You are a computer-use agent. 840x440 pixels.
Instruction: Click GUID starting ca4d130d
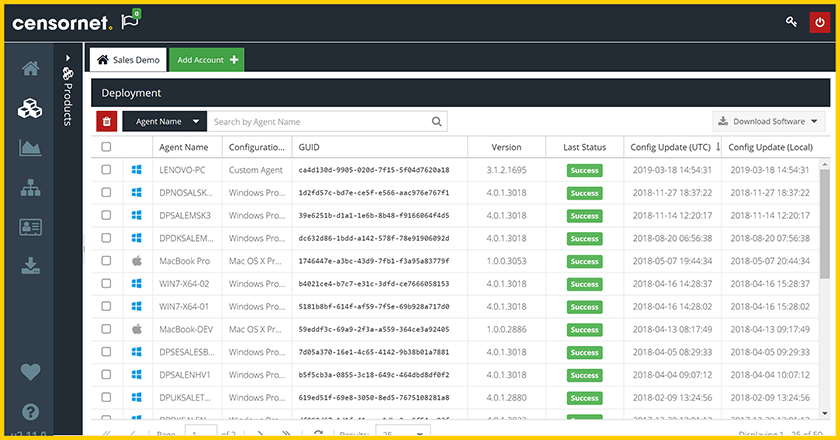(x=374, y=170)
